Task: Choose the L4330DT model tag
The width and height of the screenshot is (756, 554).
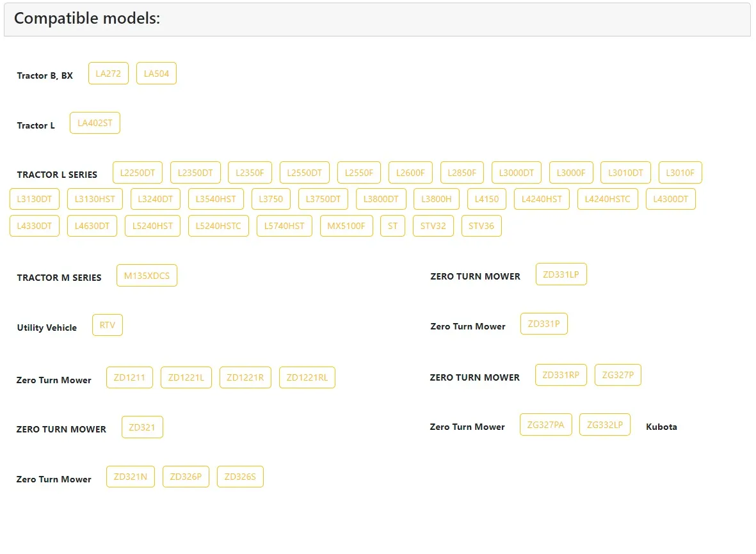Action: point(34,226)
